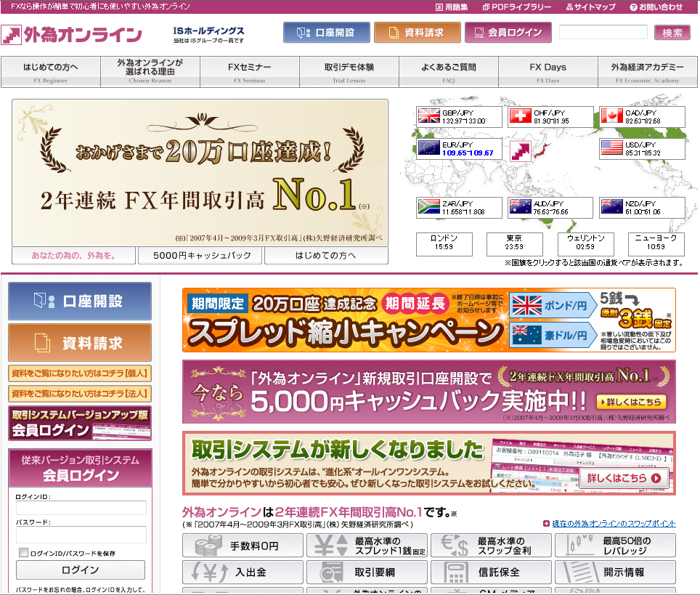Viewport: 700px width, 595px height.
Task: Open 取引デモ体験 menu item
Action: click(349, 72)
